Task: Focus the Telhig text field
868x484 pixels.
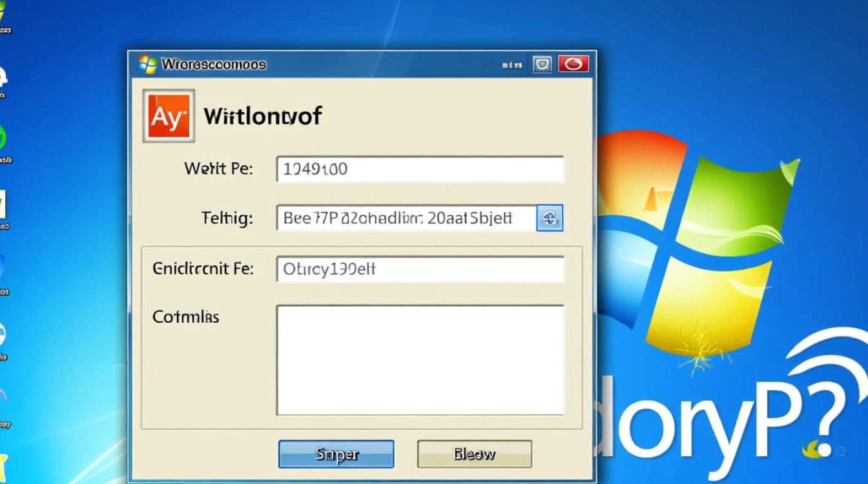Action: [x=406, y=218]
